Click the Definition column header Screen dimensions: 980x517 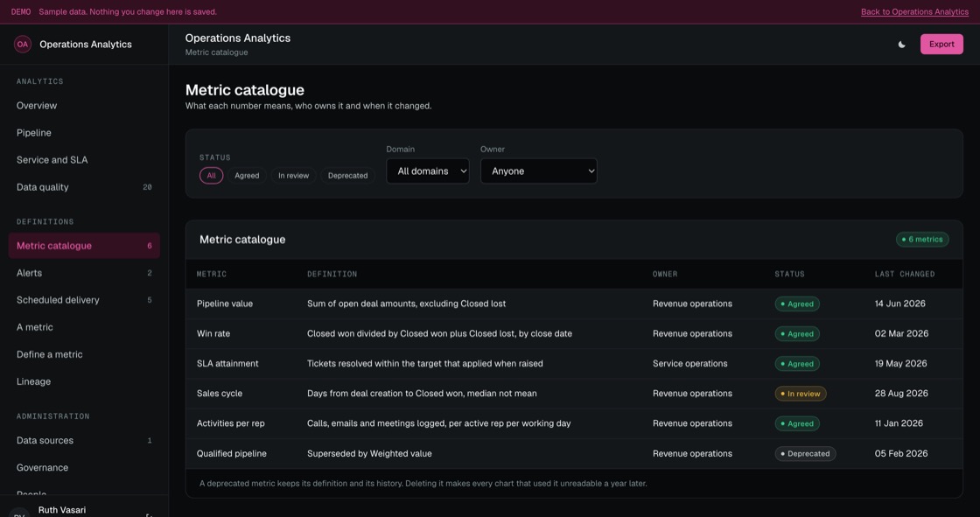click(x=332, y=274)
